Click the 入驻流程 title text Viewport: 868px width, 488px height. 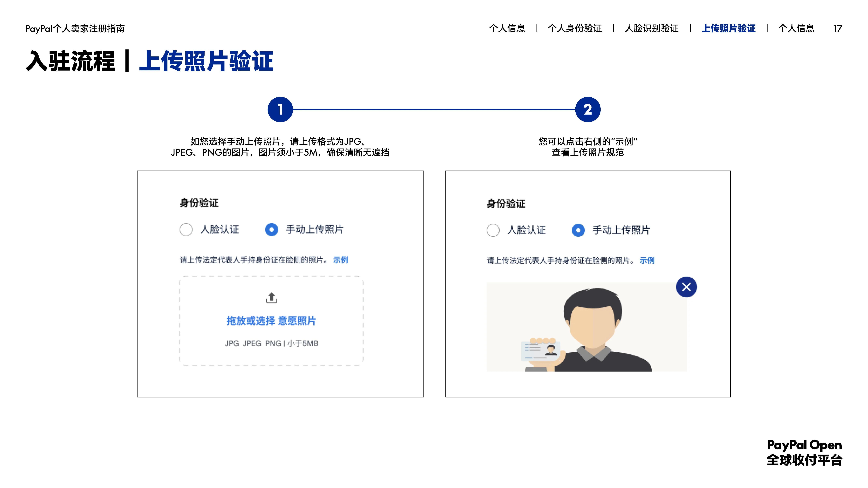[x=71, y=61]
